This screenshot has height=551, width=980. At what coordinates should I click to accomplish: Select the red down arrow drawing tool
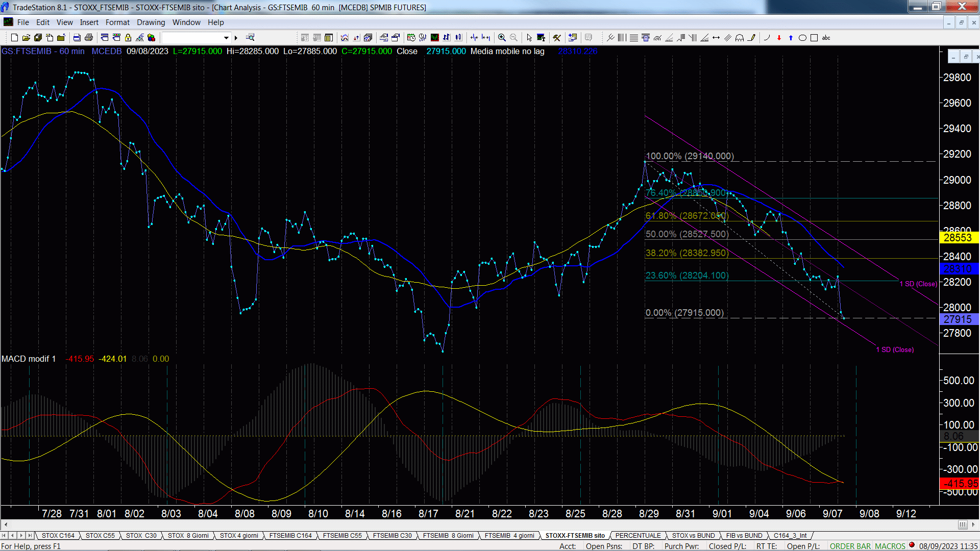tap(779, 38)
